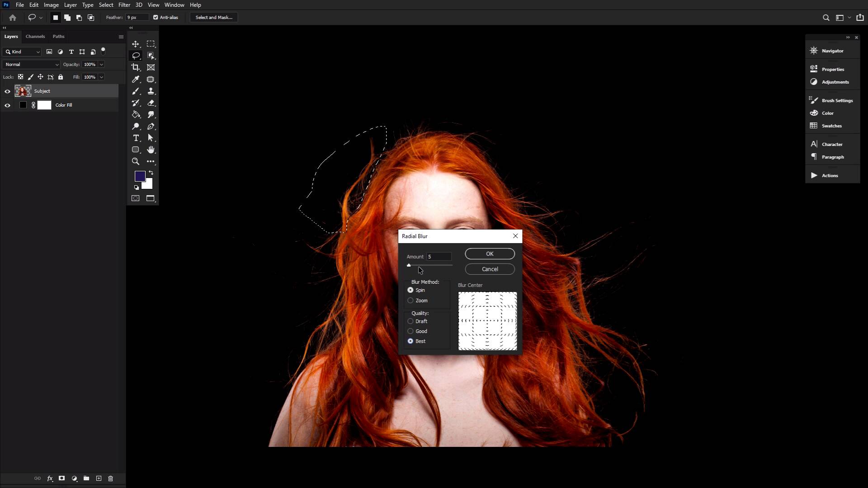Viewport: 868px width, 488px height.
Task: Choose Draft quality radio option
Action: pyautogui.click(x=410, y=321)
